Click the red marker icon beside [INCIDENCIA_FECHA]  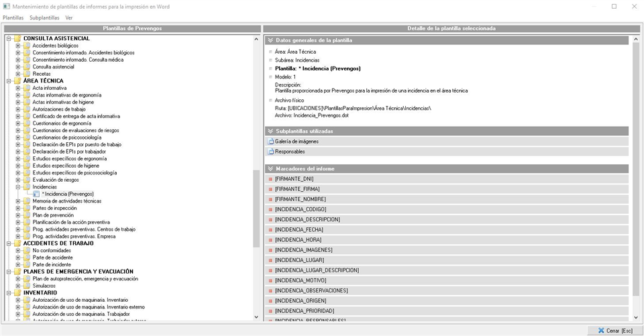[x=271, y=229]
